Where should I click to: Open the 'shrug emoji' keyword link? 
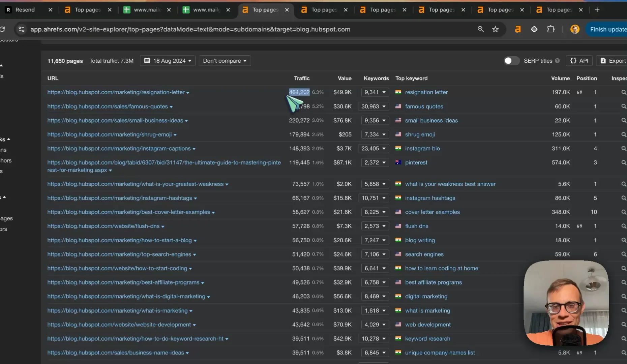pos(420,134)
